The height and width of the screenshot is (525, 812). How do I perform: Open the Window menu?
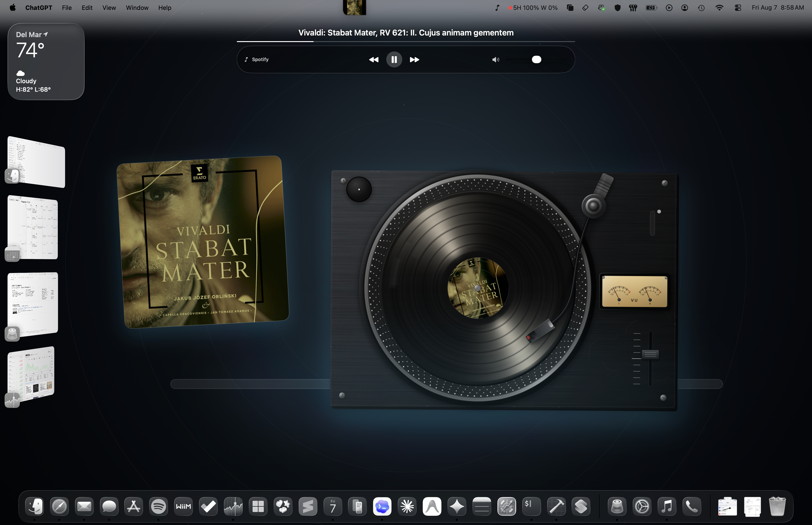click(x=137, y=8)
